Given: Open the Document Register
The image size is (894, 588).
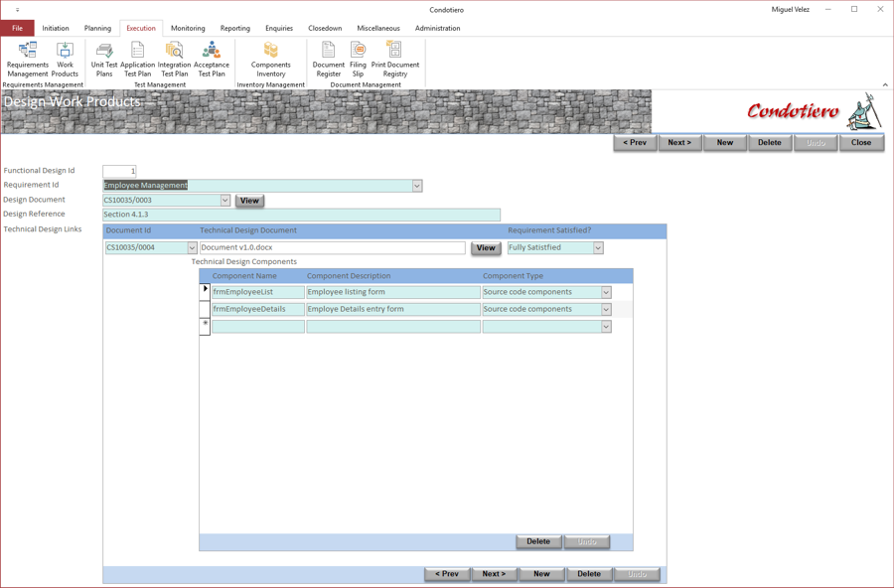Looking at the screenshot, I should click(x=329, y=60).
